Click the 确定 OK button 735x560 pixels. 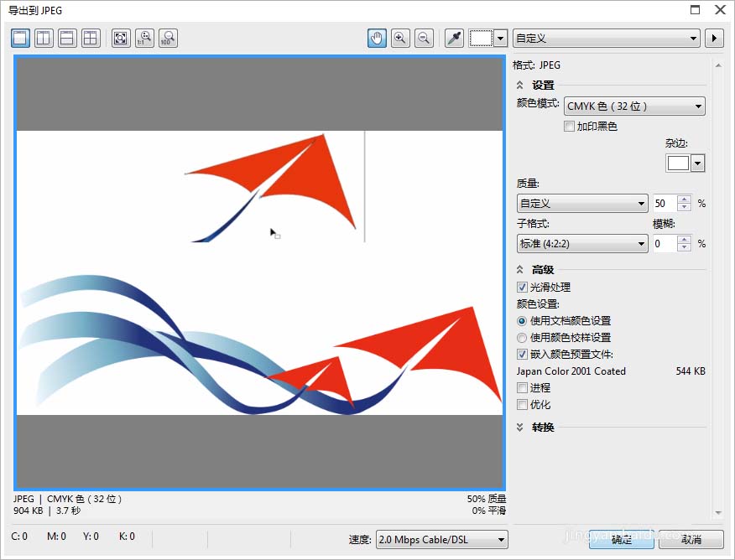tap(622, 539)
